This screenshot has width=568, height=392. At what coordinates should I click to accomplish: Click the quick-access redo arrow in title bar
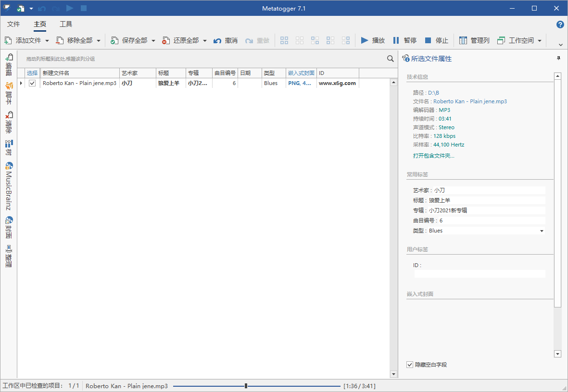(56, 8)
